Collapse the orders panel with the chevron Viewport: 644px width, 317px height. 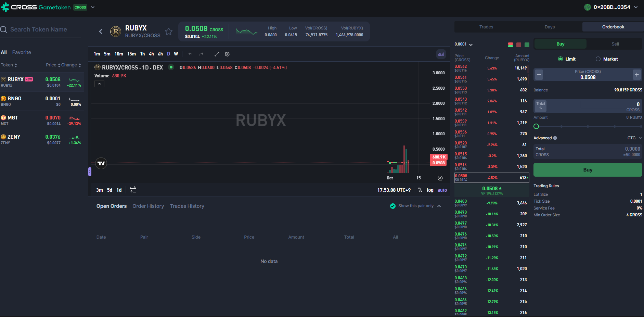tap(439, 206)
